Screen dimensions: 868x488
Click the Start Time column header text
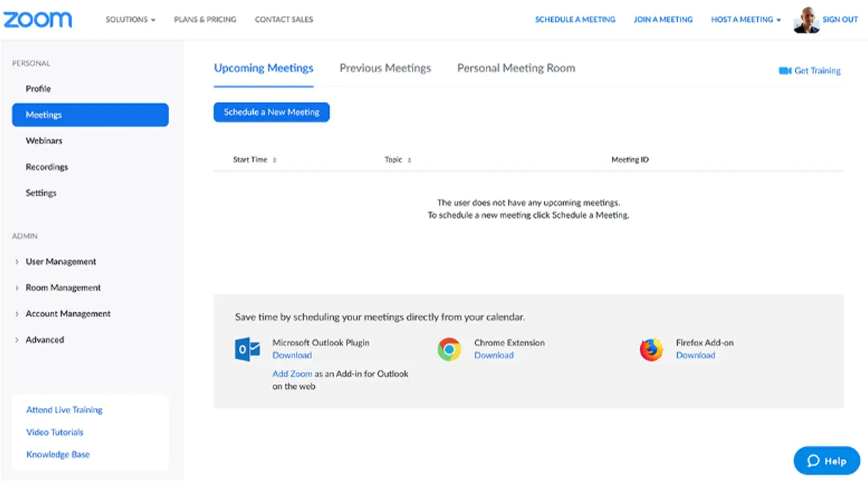tap(250, 159)
